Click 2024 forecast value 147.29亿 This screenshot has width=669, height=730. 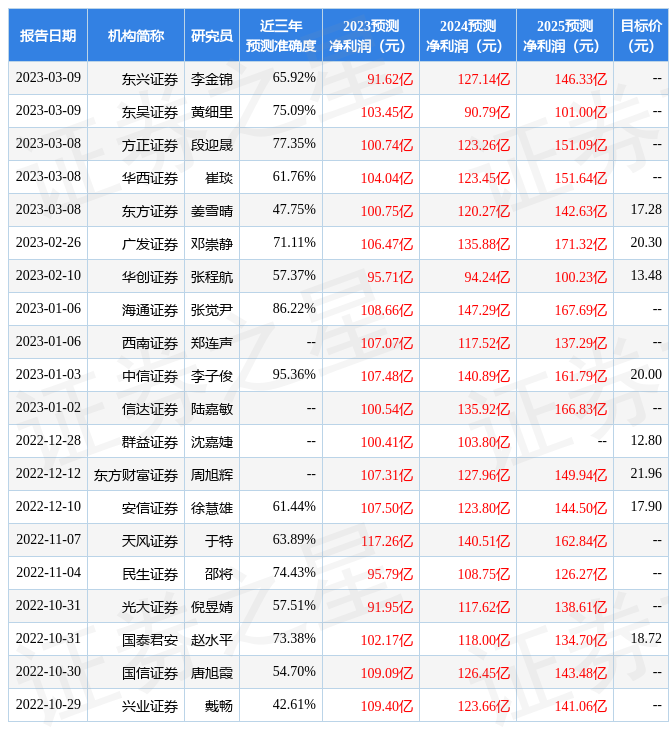484,310
